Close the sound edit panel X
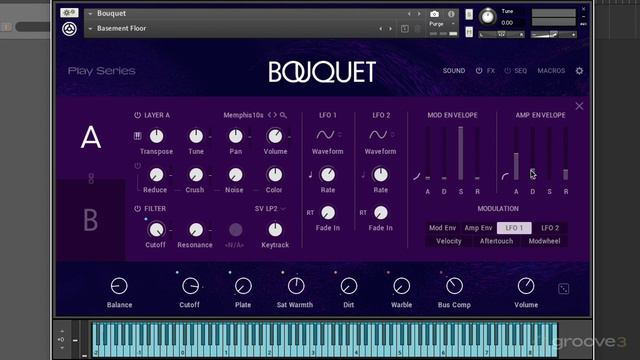This screenshot has width=640, height=360. 579,106
